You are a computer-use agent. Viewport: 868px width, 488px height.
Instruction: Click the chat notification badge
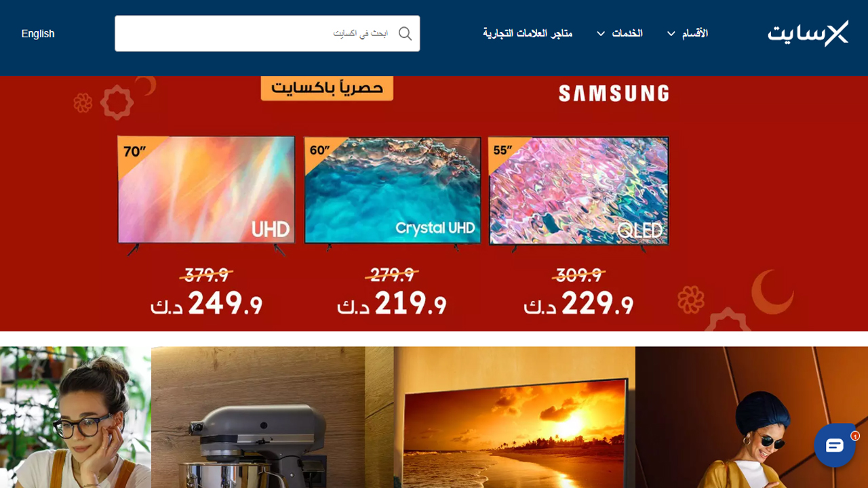tap(855, 436)
